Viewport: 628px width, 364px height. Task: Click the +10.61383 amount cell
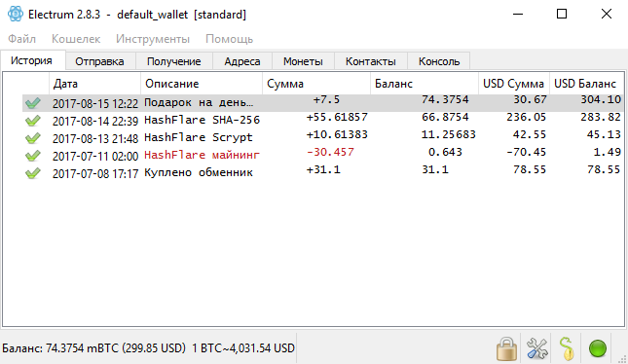click(x=337, y=134)
